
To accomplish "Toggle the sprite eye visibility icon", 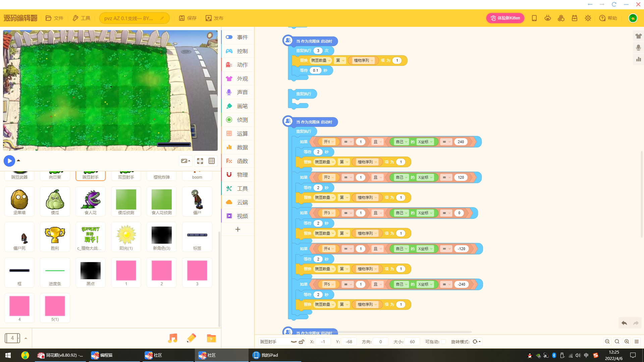I will pyautogui.click(x=293, y=342).
